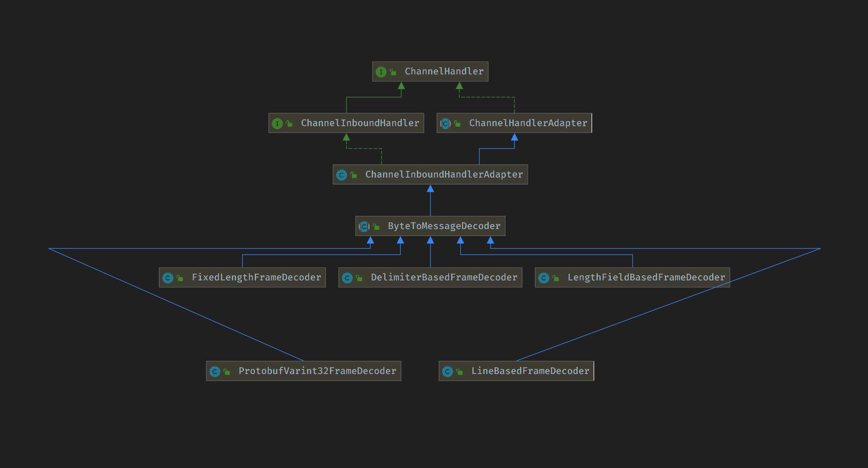Viewport: 868px width, 468px height.
Task: Click the green lock icon on ChannelHandler
Action: (x=393, y=72)
